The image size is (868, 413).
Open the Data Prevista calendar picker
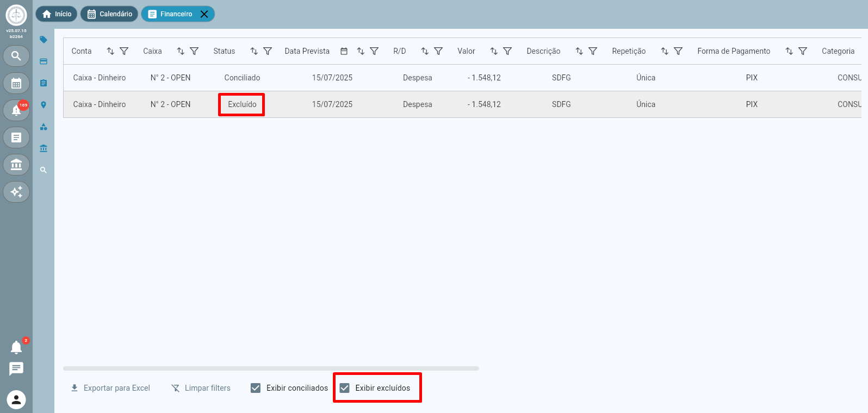(x=344, y=51)
